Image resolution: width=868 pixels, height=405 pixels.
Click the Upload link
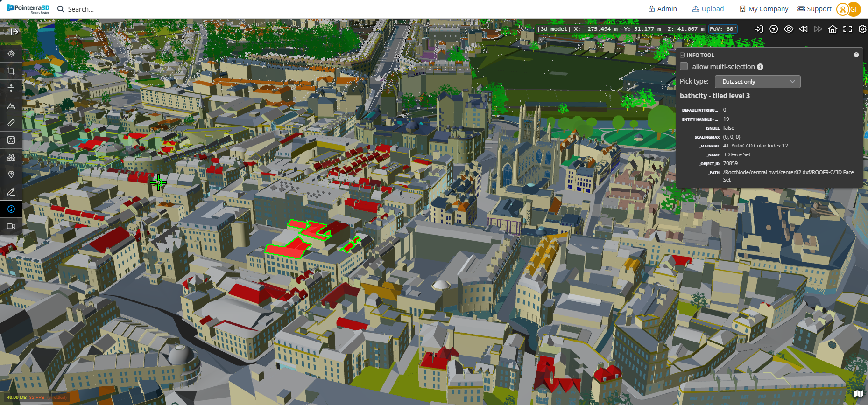click(x=708, y=9)
